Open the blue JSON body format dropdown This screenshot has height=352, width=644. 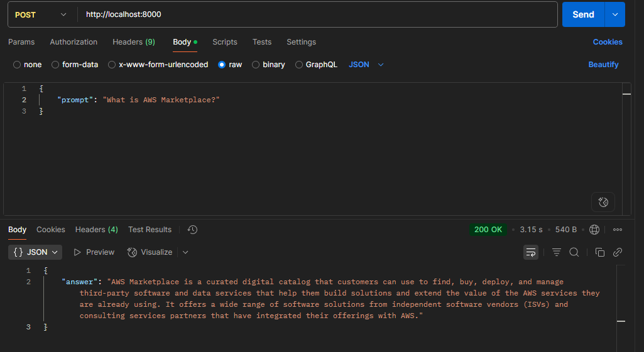(x=366, y=65)
